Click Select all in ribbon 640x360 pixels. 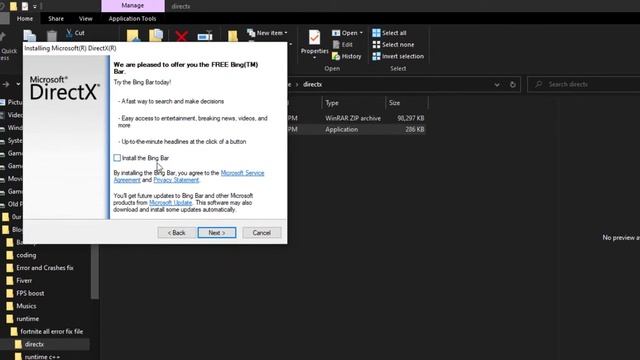389,33
